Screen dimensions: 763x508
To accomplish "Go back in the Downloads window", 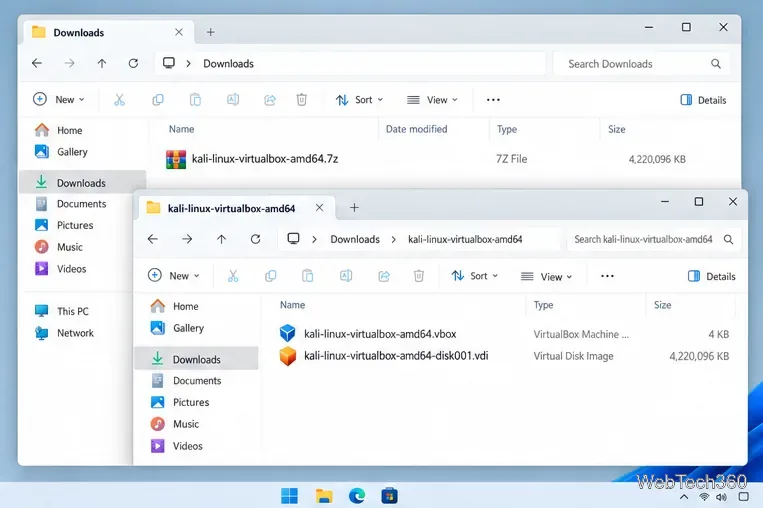I will (37, 63).
